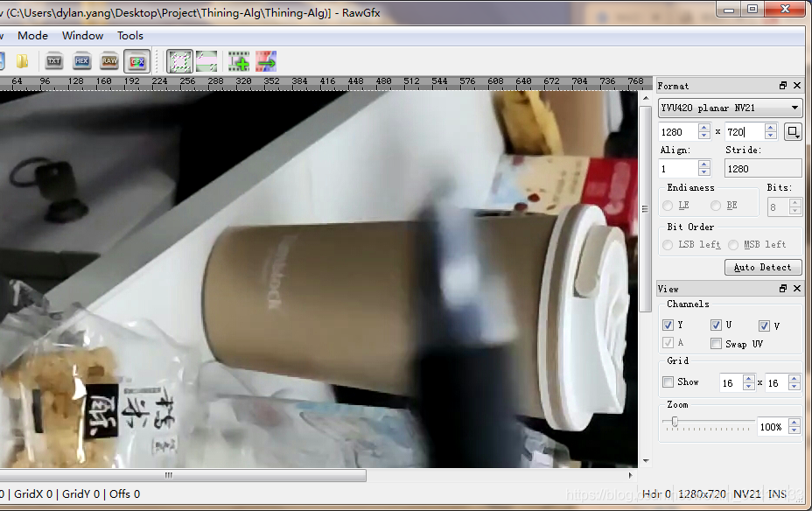The width and height of the screenshot is (812, 511).
Task: Open the image size preset button
Action: coord(793,131)
